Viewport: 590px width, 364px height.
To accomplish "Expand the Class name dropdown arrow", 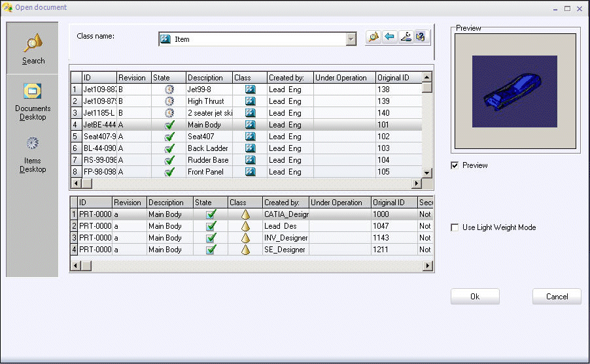I will click(x=351, y=39).
